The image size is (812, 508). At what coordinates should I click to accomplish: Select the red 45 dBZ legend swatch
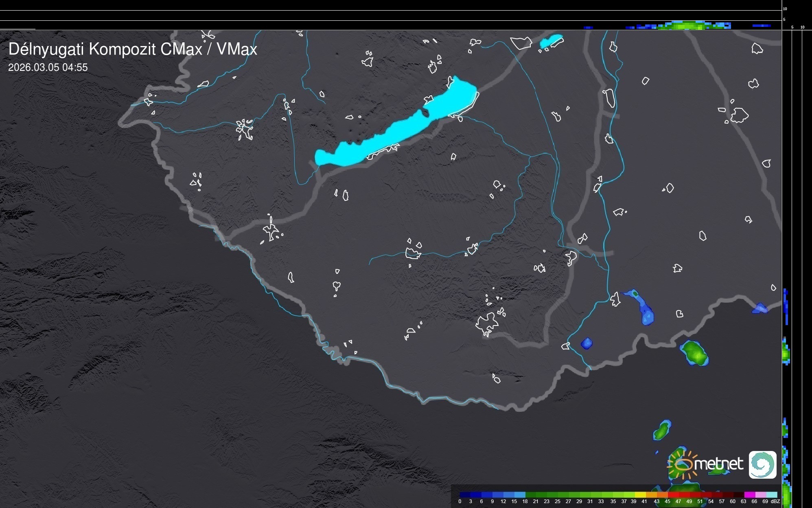[x=672, y=495]
